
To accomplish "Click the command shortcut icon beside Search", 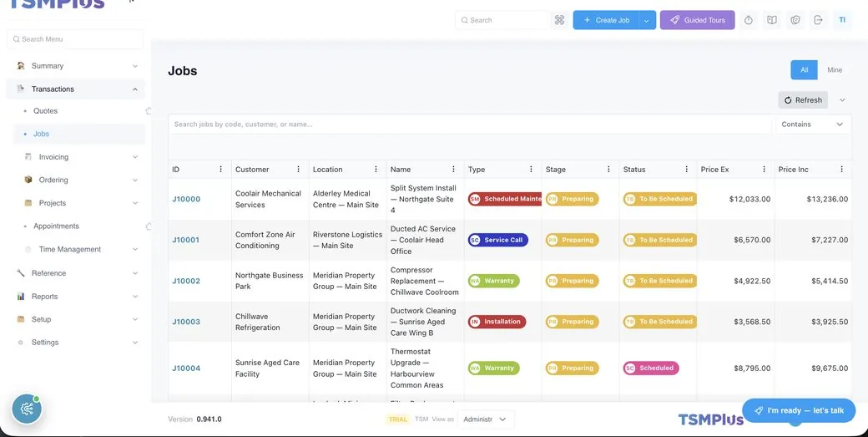I will coord(559,20).
